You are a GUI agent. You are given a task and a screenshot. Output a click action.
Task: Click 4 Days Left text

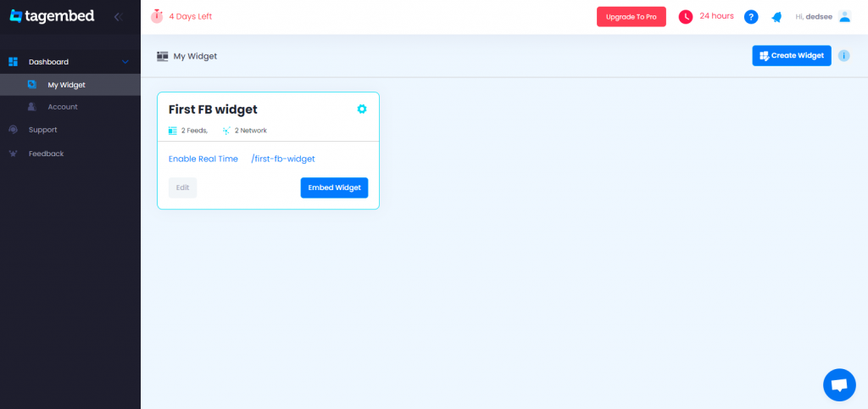pyautogui.click(x=191, y=17)
